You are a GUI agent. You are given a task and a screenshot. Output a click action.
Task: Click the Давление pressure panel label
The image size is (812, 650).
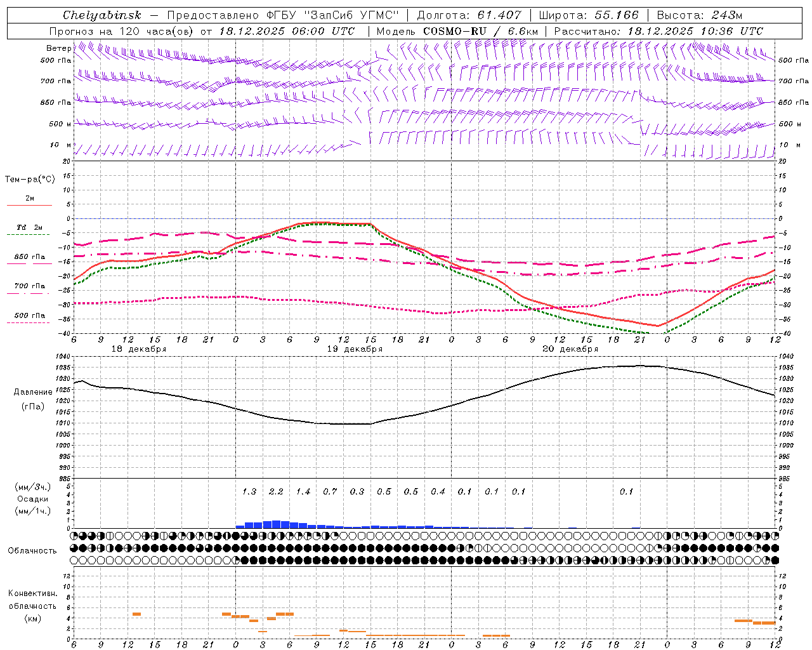tap(33, 392)
